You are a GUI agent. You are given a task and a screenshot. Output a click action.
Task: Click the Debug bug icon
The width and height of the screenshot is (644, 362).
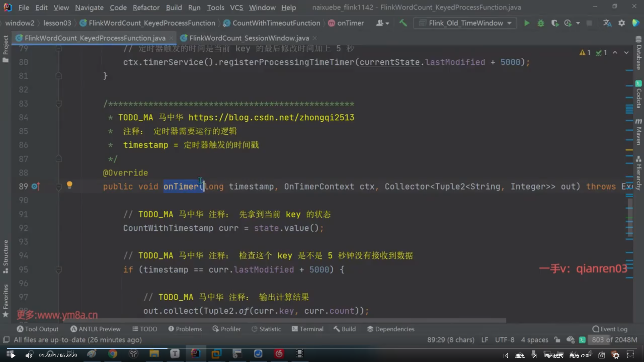(541, 23)
